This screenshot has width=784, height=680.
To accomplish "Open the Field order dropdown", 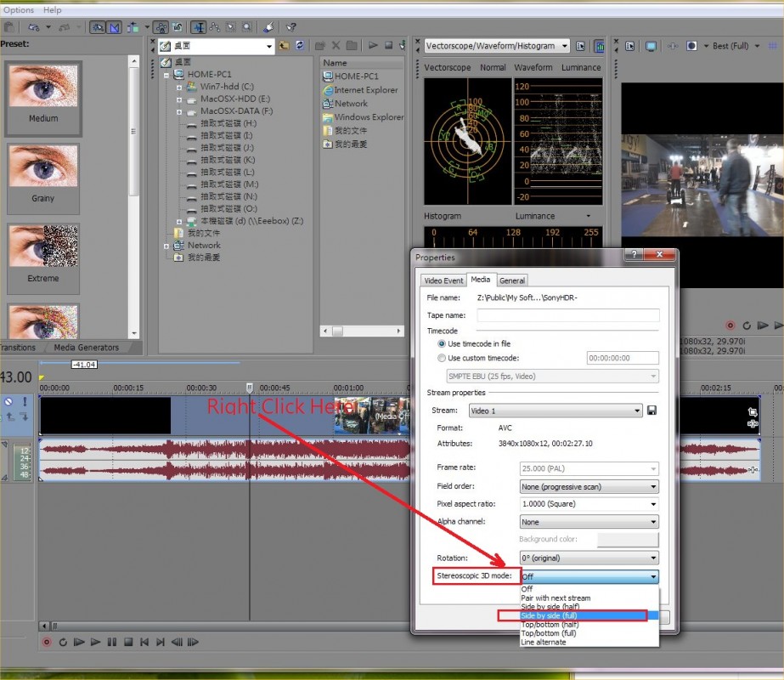I will (x=589, y=487).
